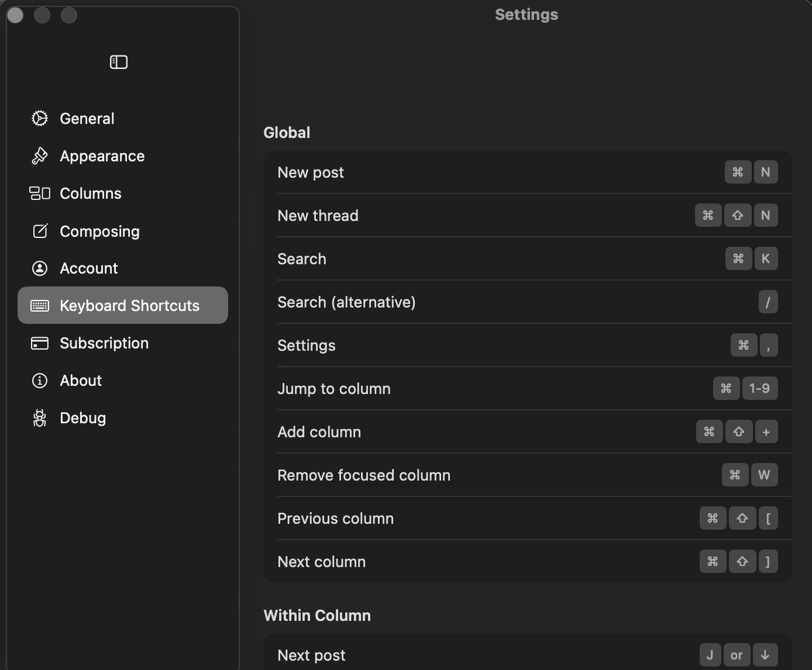Click the slash key badge for Search alternative

click(x=768, y=302)
